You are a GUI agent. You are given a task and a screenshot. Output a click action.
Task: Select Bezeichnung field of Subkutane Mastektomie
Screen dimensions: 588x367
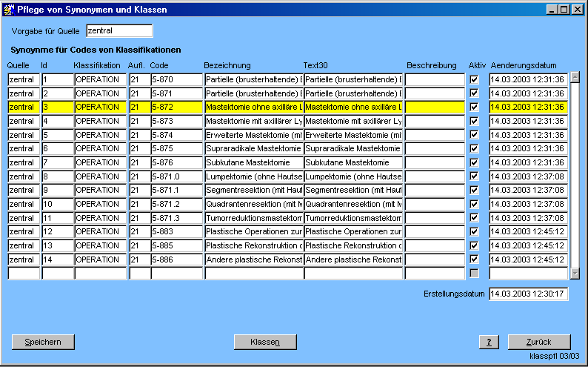click(253, 162)
